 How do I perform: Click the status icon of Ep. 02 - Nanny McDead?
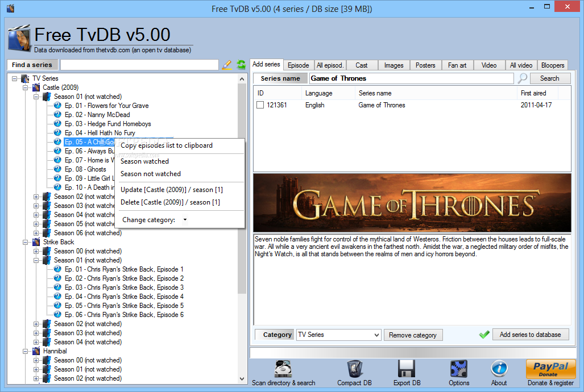coord(57,115)
